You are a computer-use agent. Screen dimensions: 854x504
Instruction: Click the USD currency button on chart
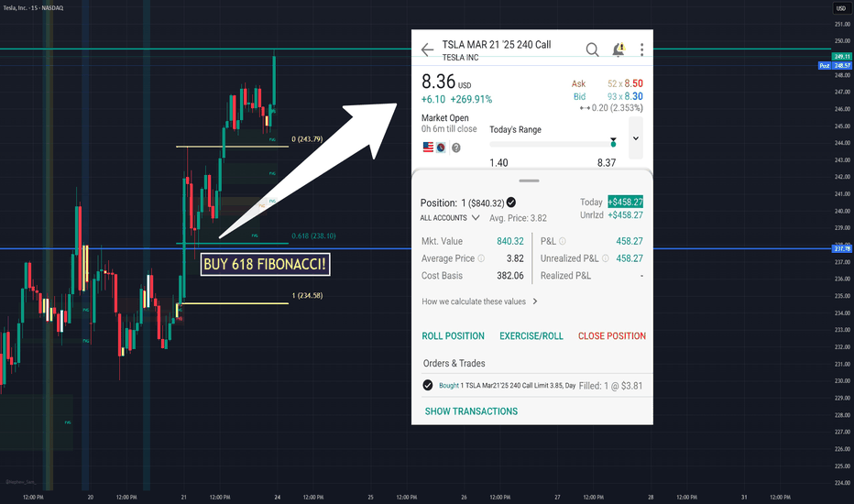coord(841,7)
